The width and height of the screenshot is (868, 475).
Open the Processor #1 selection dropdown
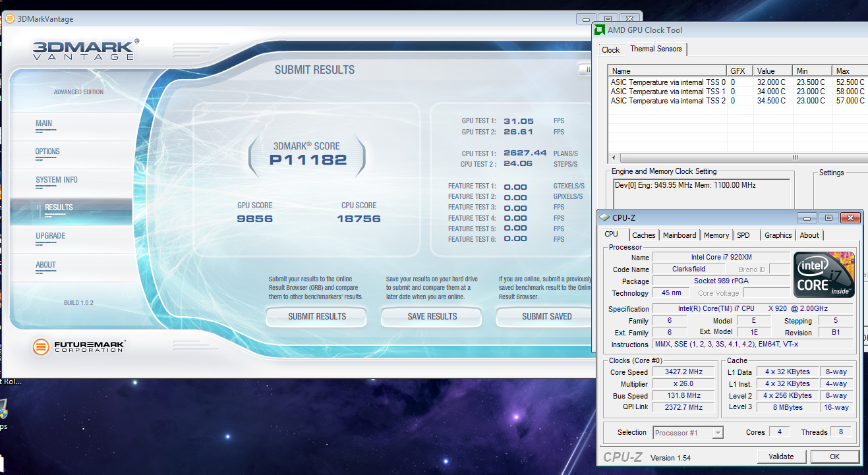(688, 433)
